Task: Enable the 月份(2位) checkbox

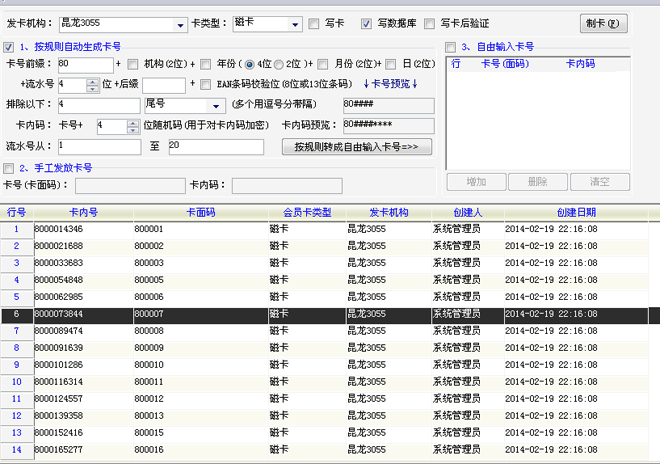Action: click(323, 64)
